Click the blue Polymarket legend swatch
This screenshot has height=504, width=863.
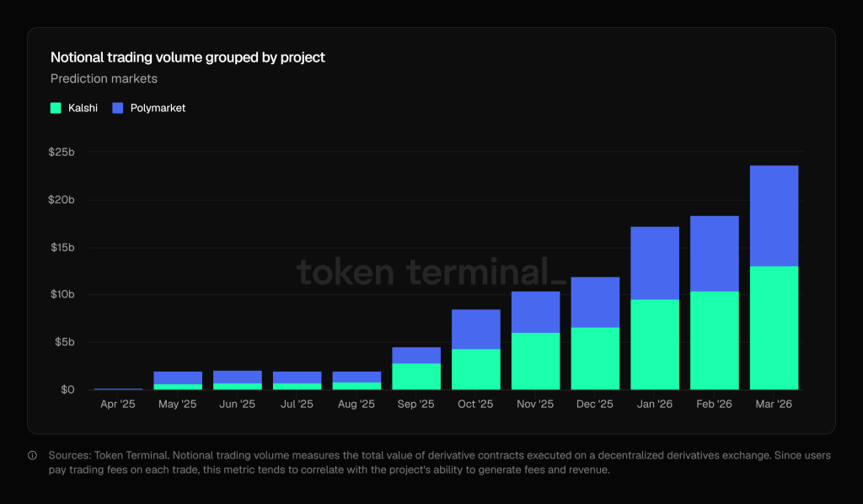(x=118, y=108)
